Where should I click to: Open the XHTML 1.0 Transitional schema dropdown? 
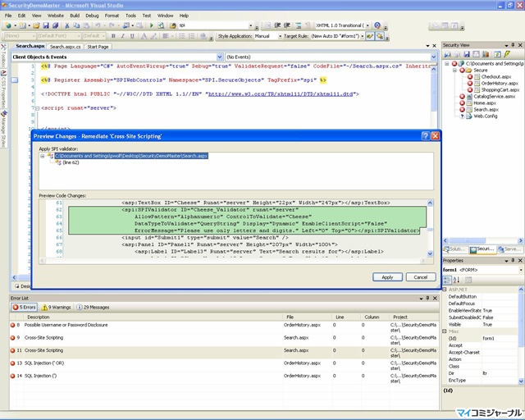coord(367,25)
